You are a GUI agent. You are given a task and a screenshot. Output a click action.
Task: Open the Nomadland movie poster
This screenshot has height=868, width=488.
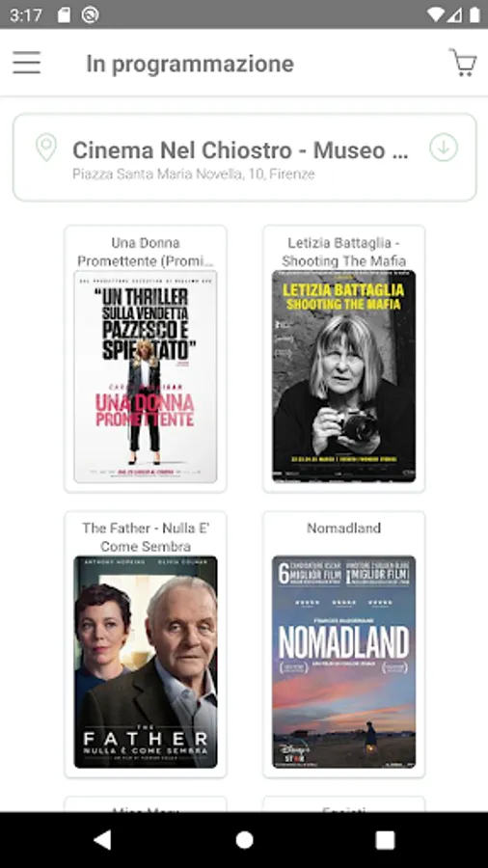point(343,662)
